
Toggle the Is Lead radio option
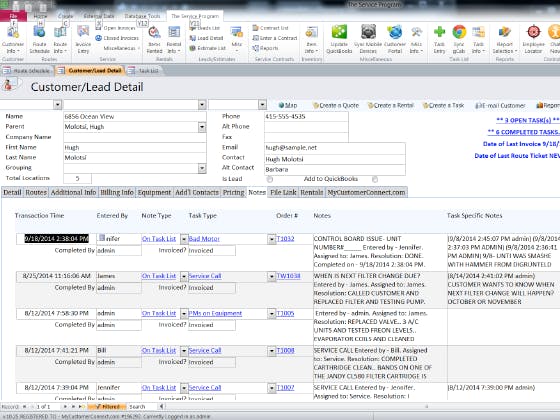tap(270, 179)
